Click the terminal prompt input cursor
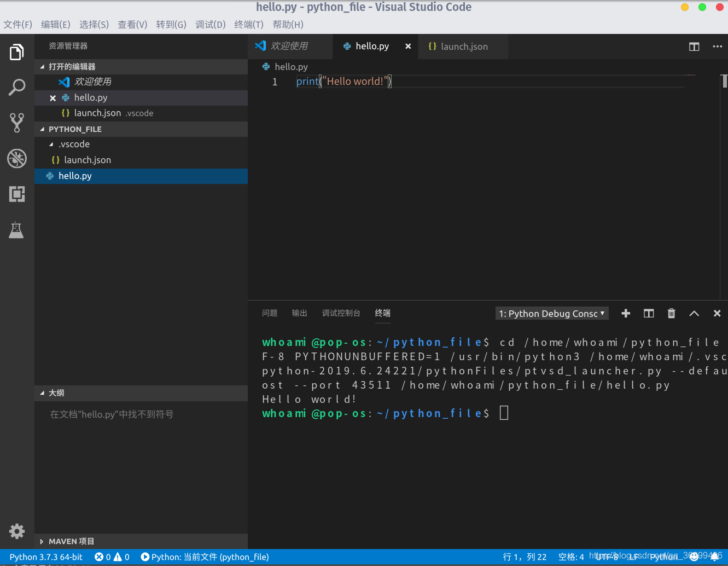 [x=504, y=413]
